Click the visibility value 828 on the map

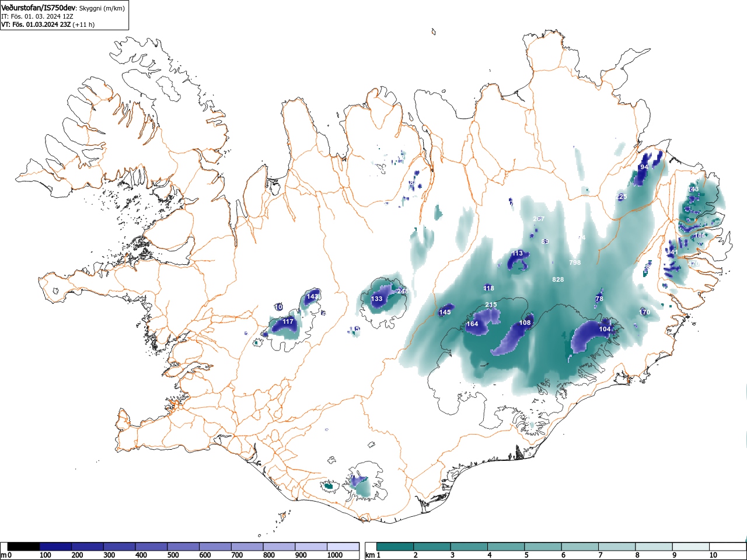[558, 279]
